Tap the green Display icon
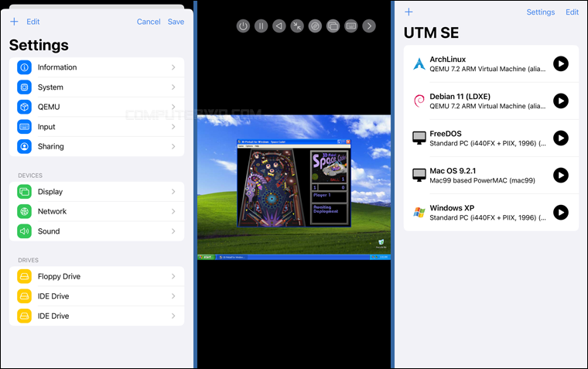588x369 pixels. click(25, 192)
